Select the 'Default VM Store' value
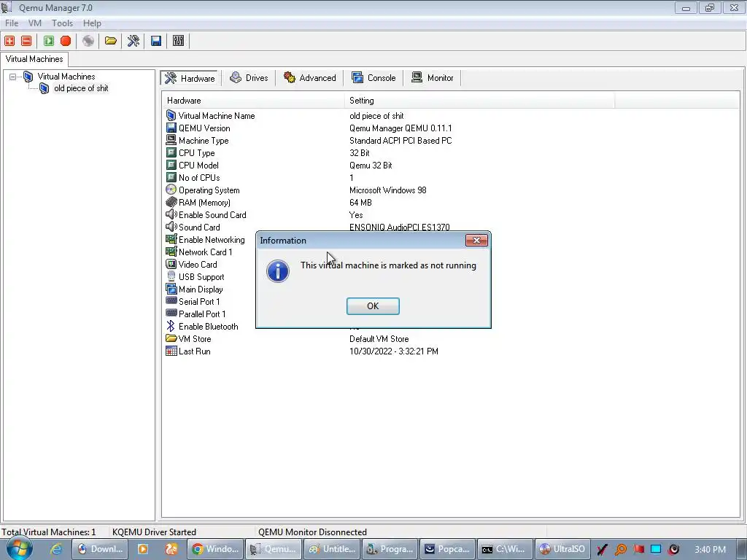Screen dimensions: 747x560 [x=379, y=339]
